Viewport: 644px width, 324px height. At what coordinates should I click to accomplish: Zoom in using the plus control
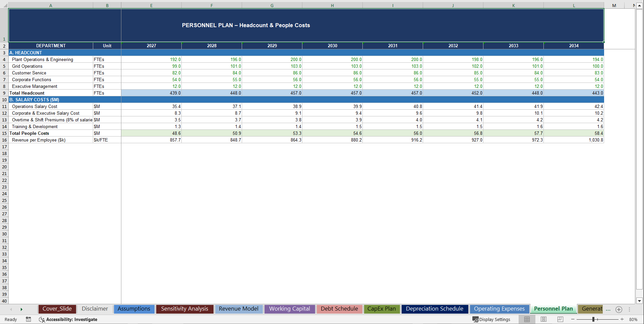(x=622, y=319)
